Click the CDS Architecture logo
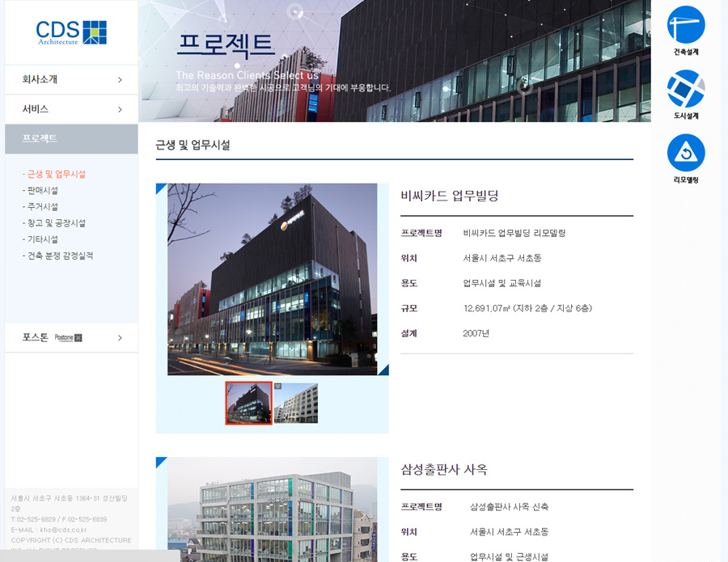Viewport: 728px width, 562px height. [x=71, y=32]
